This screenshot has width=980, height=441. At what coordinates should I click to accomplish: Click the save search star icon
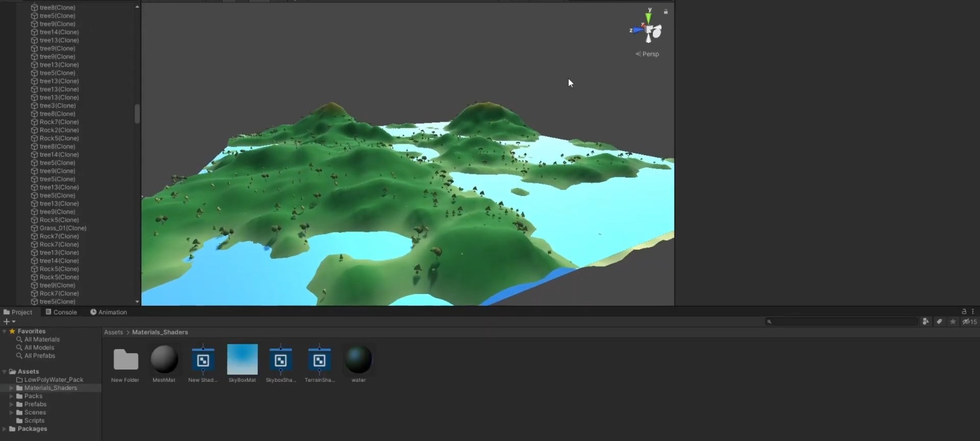(952, 322)
